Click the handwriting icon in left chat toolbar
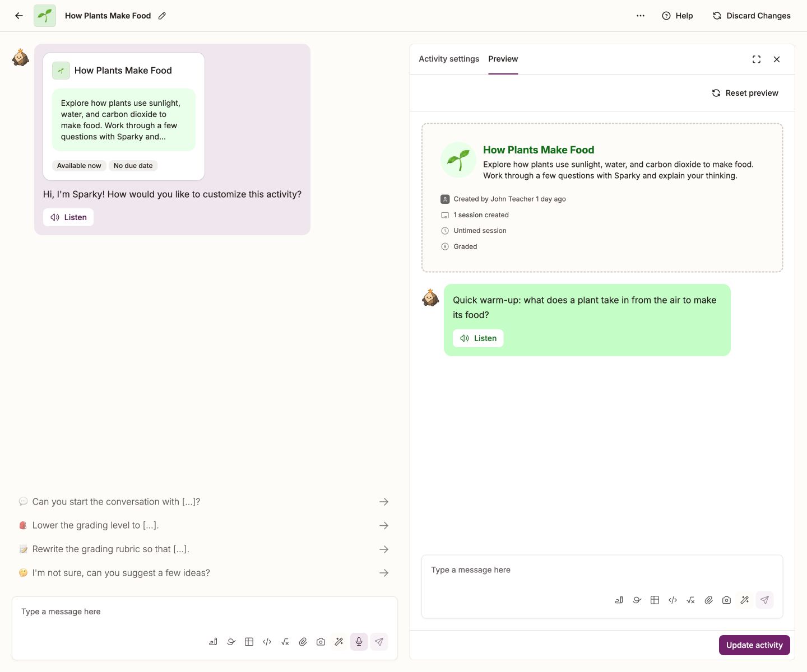807x672 pixels. 213,642
